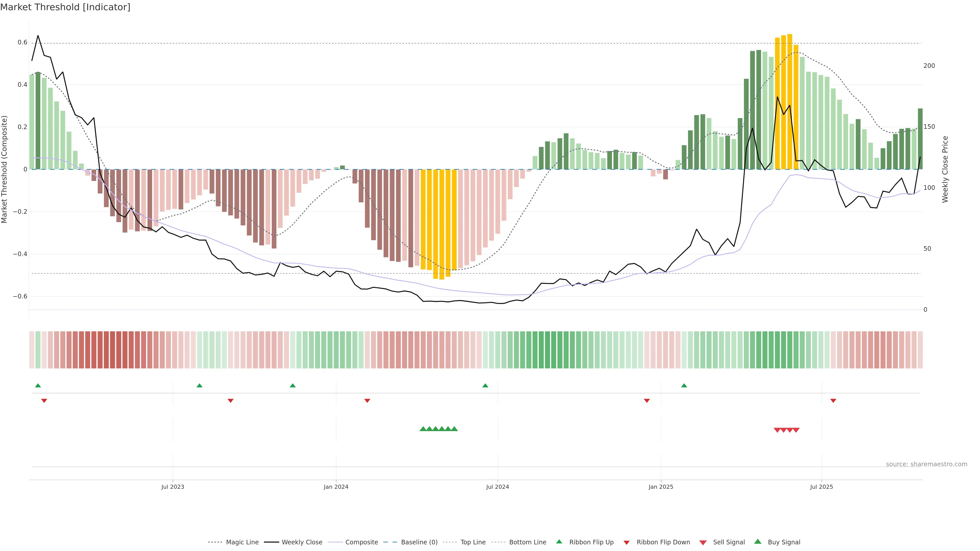Hide the Composite series via legend
The height and width of the screenshot is (551, 980).
[361, 542]
